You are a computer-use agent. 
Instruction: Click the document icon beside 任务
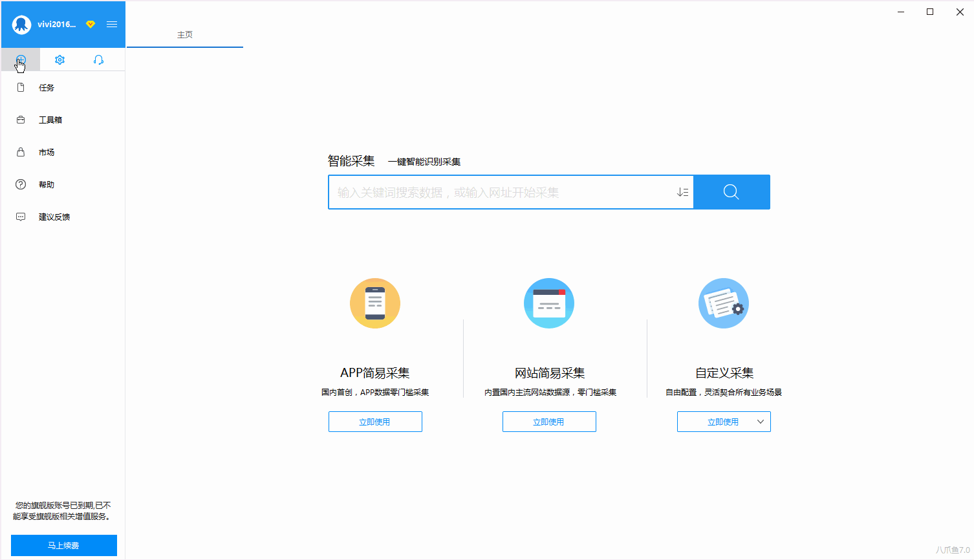click(x=21, y=87)
